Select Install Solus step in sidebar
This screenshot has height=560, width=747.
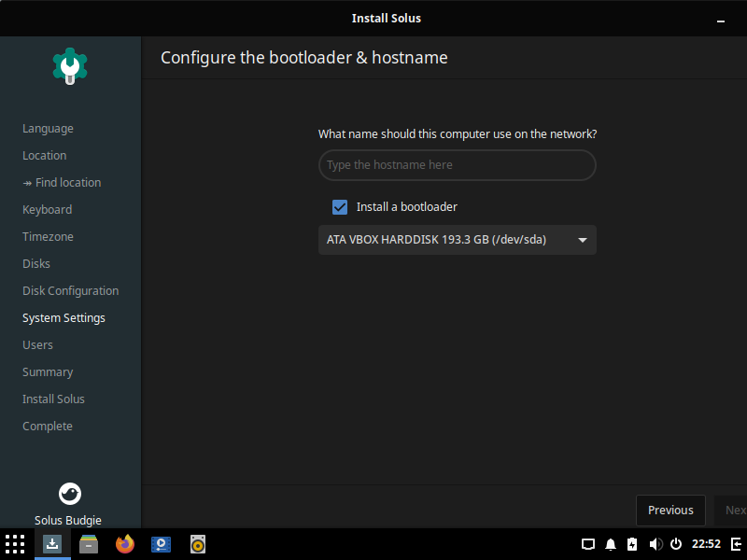click(53, 399)
